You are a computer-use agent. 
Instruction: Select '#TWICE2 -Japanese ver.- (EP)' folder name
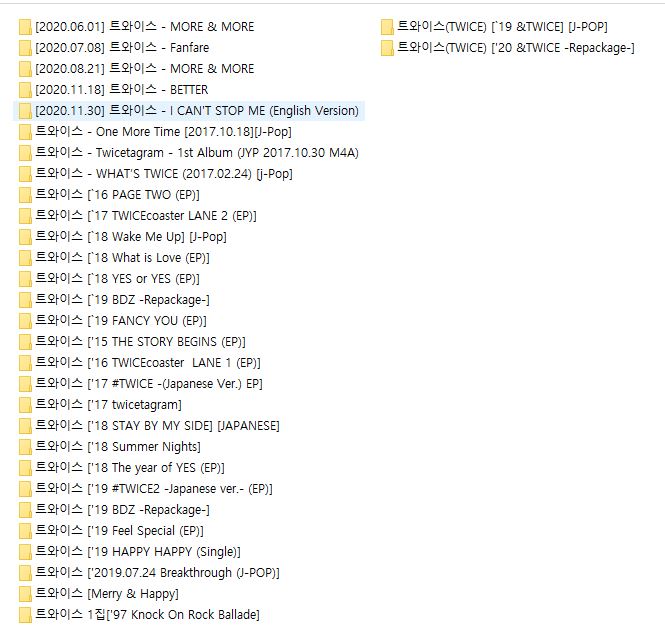click(x=154, y=488)
